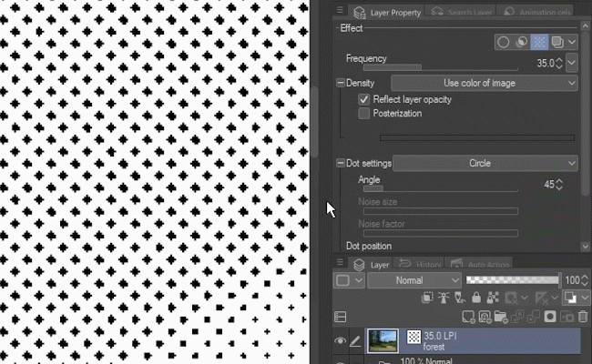Click the Layer Property scroll up arrow
Image resolution: width=592 pixels, height=364 pixels.
click(x=586, y=26)
